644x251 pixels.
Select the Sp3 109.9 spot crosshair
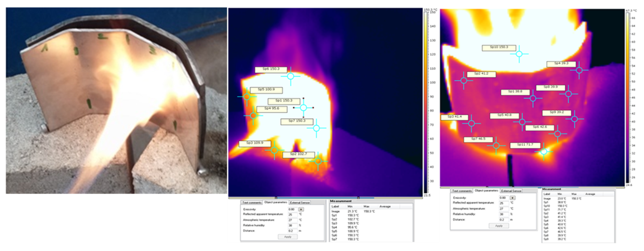274,150
